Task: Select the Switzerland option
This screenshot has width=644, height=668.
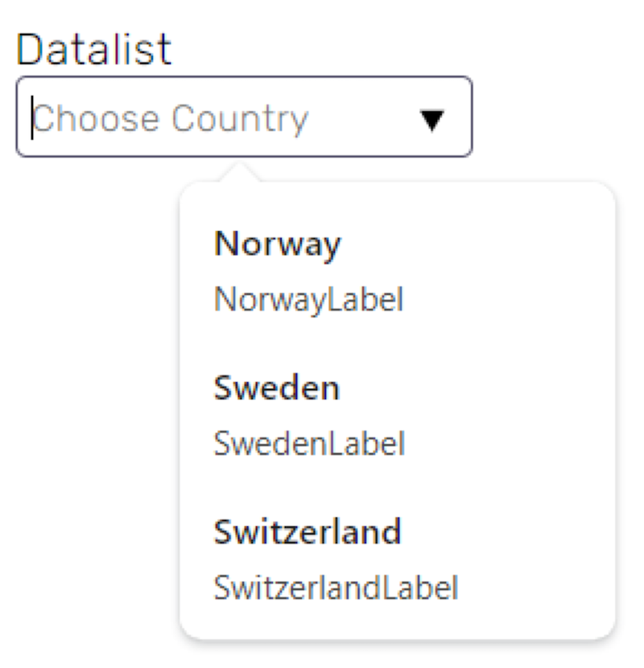Action: [397, 559]
